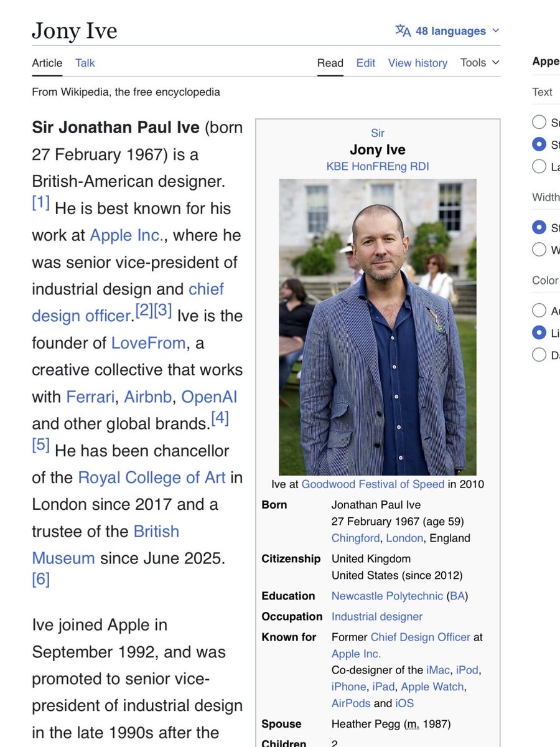Jump to citation [2]
Image resolution: width=560 pixels, height=747 pixels.
(144, 311)
